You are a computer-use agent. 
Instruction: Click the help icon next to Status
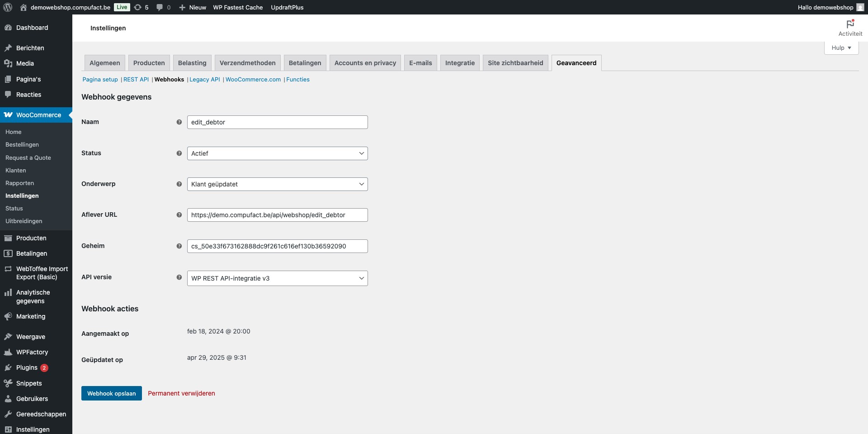coord(179,153)
